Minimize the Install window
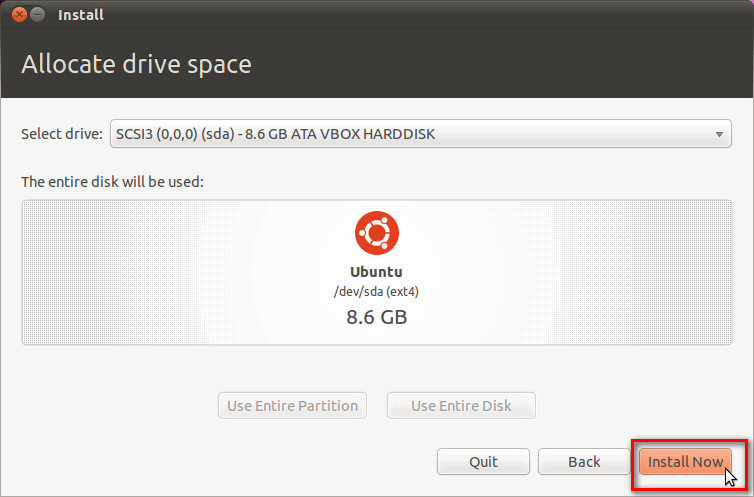The width and height of the screenshot is (754, 497). [x=38, y=14]
